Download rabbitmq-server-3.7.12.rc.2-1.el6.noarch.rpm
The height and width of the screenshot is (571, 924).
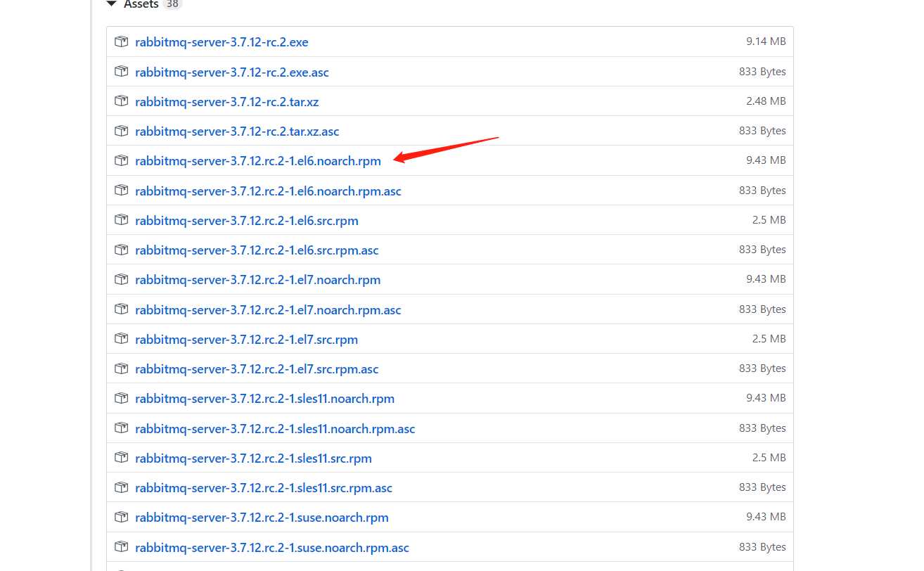pyautogui.click(x=258, y=161)
